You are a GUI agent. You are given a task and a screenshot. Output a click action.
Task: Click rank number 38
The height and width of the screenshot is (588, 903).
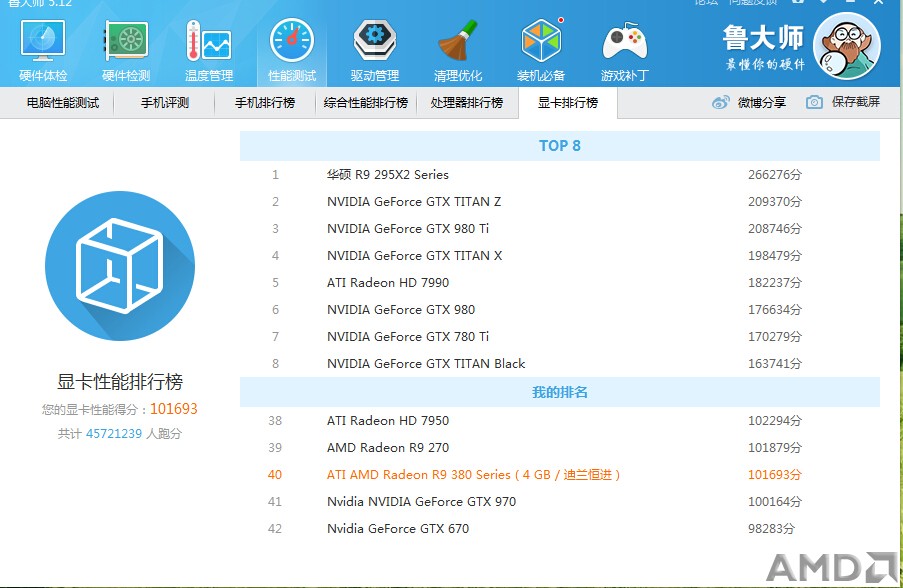coord(275,420)
